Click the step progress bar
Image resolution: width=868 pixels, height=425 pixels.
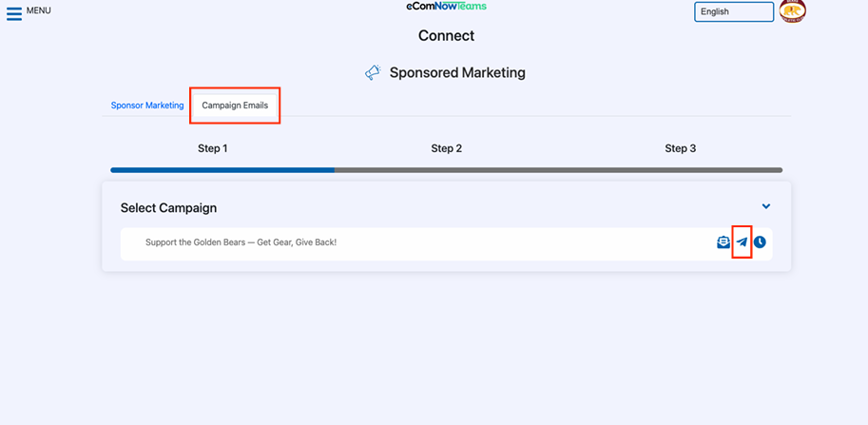[x=446, y=170]
